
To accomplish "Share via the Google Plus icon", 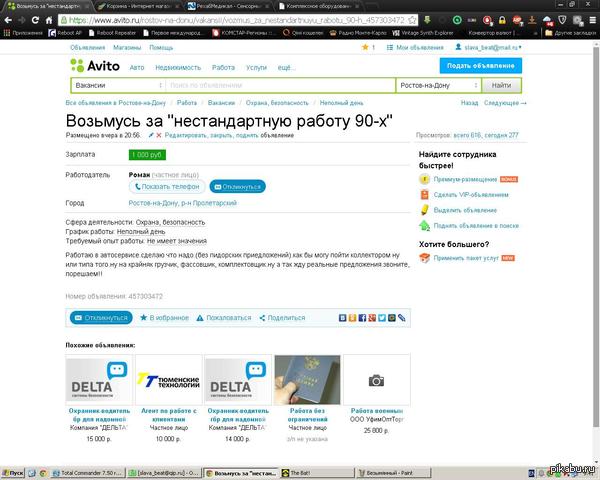I will pos(372,318).
